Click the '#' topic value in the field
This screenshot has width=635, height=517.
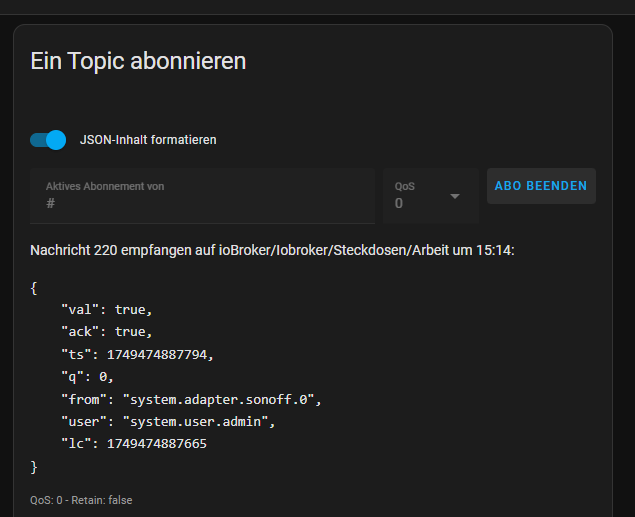click(x=51, y=204)
